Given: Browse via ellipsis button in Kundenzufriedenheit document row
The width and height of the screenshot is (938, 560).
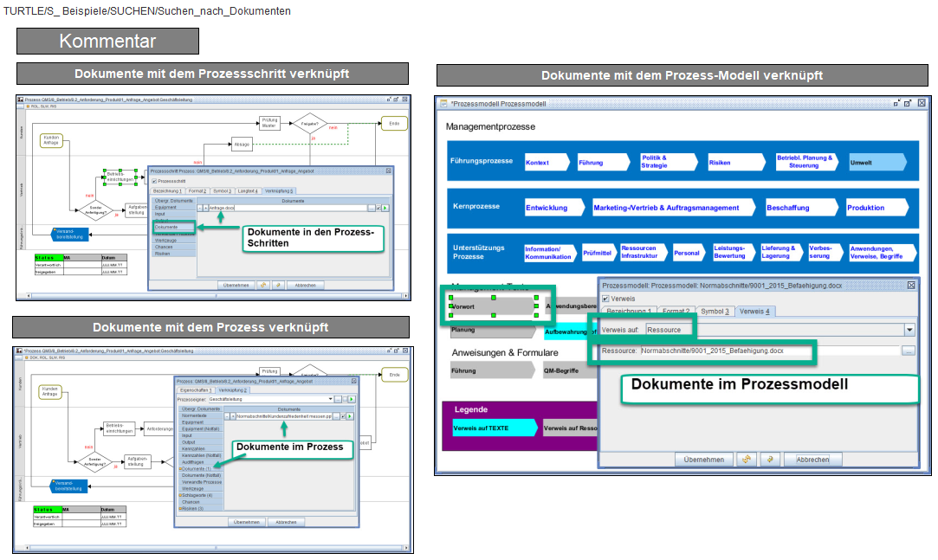Looking at the screenshot, I should tap(336, 416).
